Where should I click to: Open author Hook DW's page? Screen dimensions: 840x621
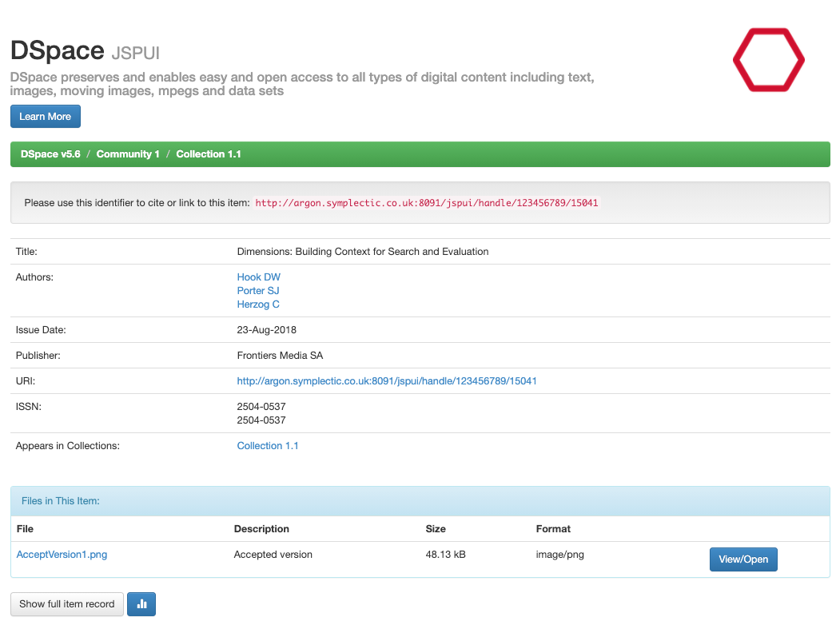coord(258,277)
